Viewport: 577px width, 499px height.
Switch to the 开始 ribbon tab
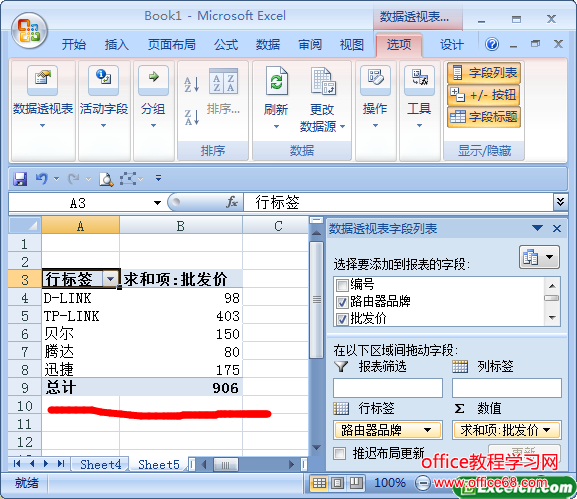click(74, 45)
